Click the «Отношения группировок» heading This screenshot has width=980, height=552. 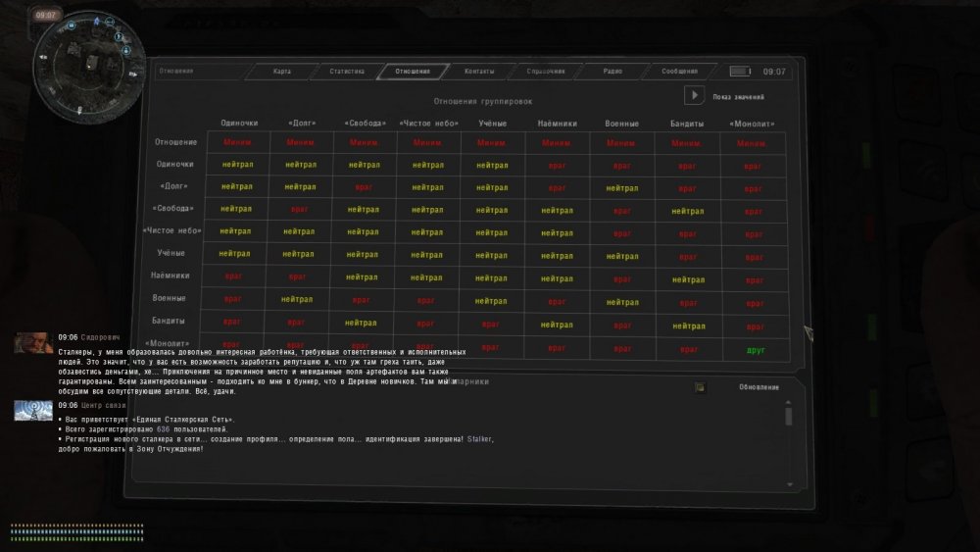483,101
